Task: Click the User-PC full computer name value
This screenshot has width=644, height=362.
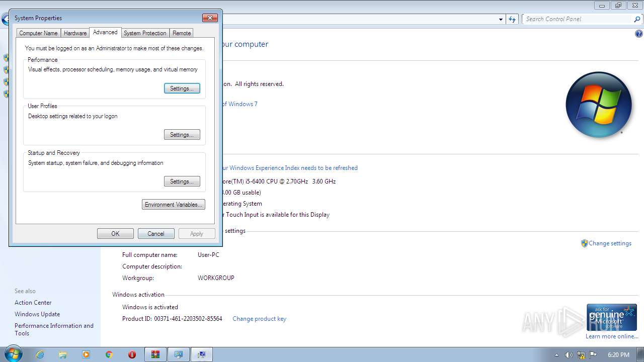Action: click(208, 255)
